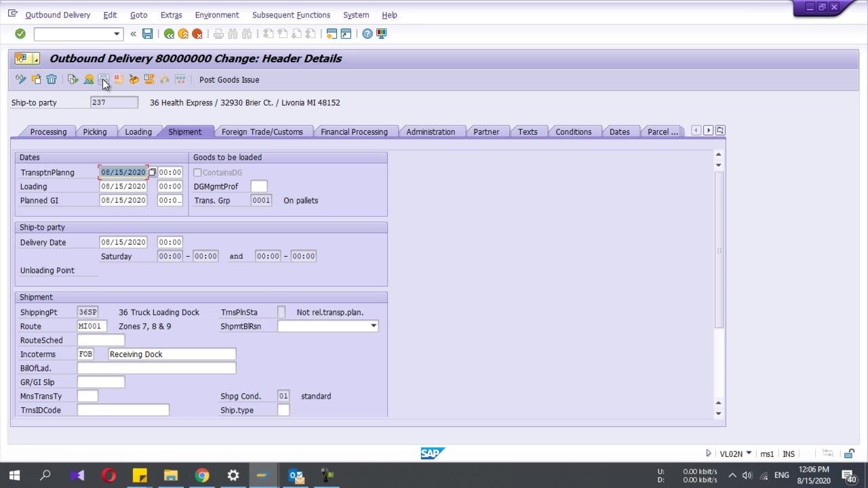Click the orange Exit icon

coord(183,34)
